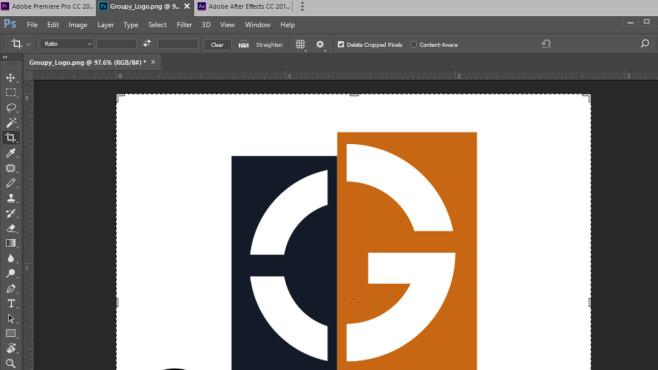
Task: Open the search icon in options bar
Action: pos(645,44)
